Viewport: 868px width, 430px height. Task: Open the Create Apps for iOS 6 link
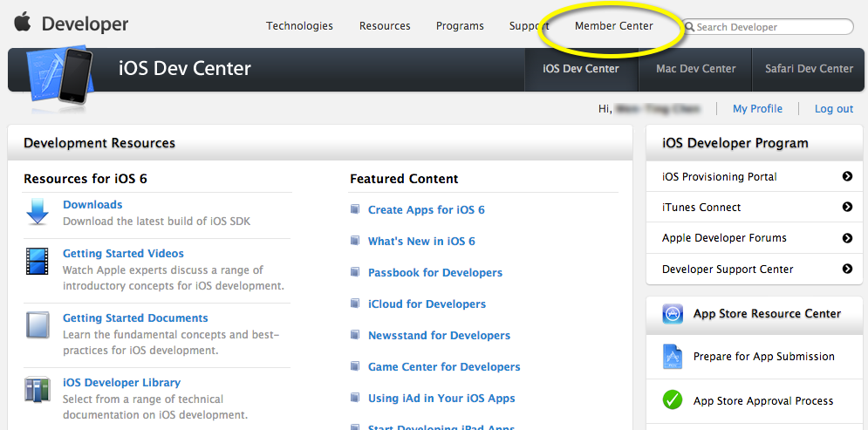pos(427,209)
